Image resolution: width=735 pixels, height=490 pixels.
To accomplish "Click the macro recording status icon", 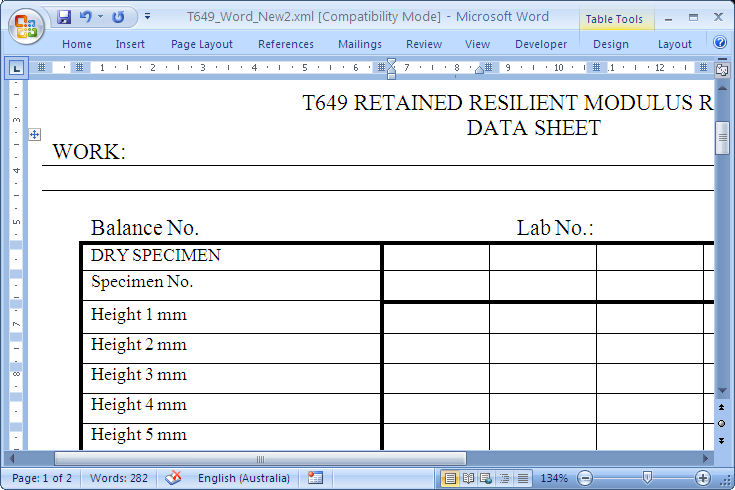I will tap(316, 478).
